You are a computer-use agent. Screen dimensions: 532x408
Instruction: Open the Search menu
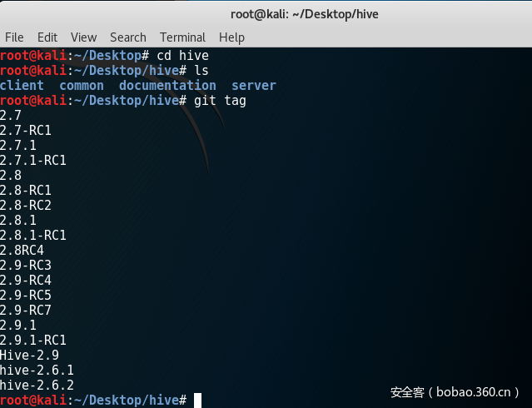pos(128,37)
